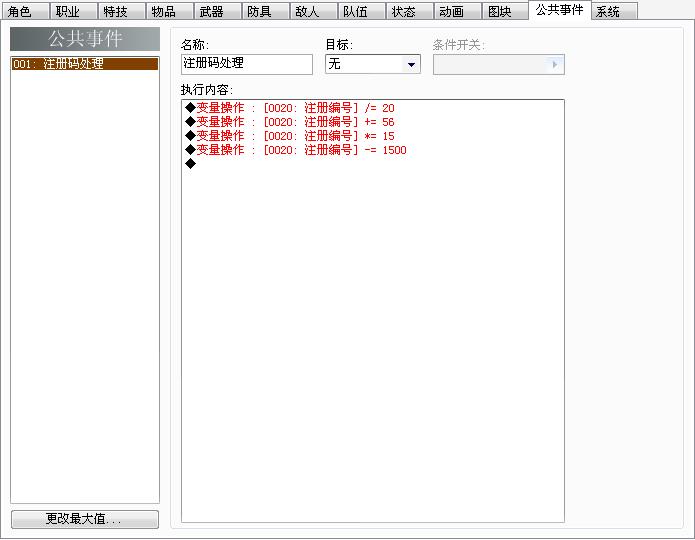
Task: Go to the 动画 tab
Action: pyautogui.click(x=457, y=11)
